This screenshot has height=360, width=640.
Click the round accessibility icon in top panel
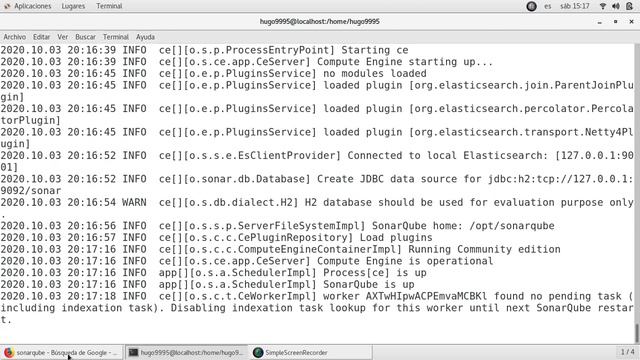pos(531,6)
